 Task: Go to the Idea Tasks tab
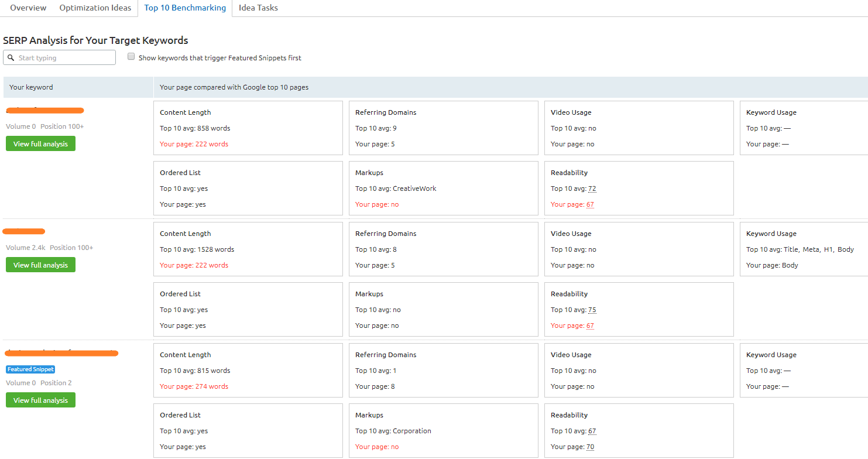[258, 8]
